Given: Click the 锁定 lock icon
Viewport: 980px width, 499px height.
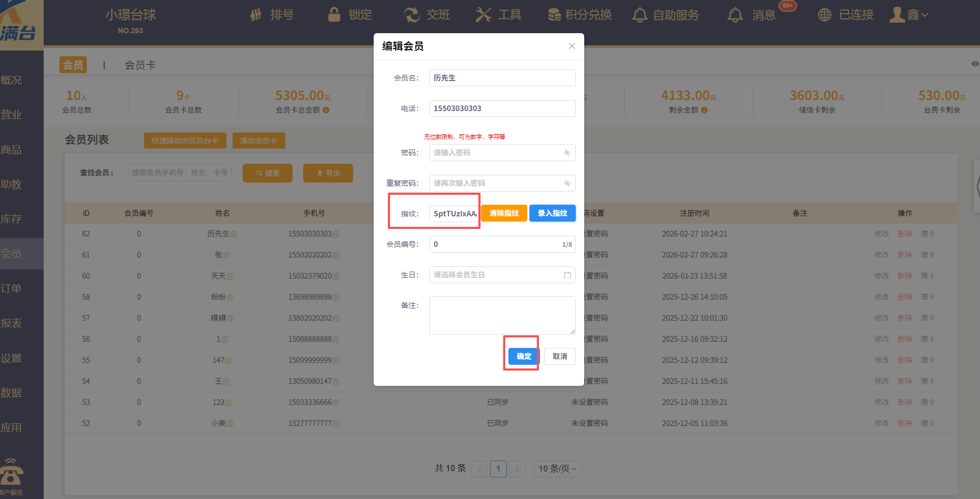Looking at the screenshot, I should (334, 15).
